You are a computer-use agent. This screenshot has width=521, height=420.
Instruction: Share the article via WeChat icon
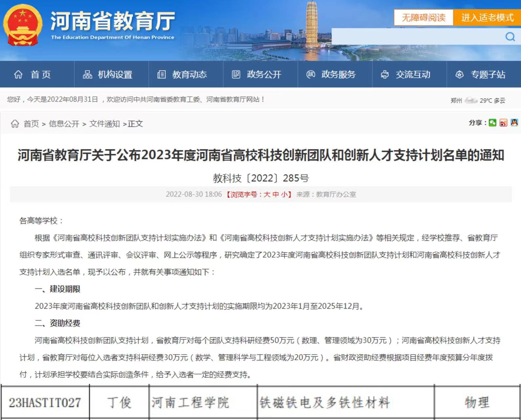coord(492,123)
